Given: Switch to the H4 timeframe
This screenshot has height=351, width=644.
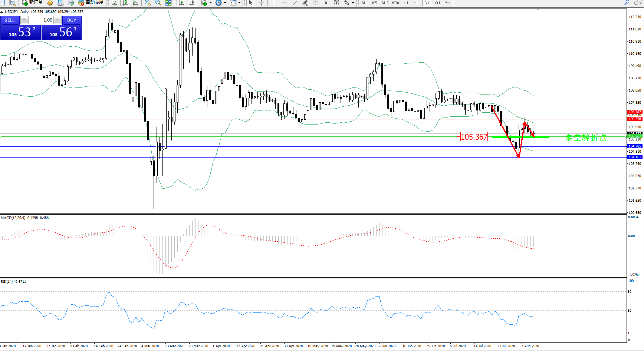Looking at the screenshot, I should [x=416, y=3].
